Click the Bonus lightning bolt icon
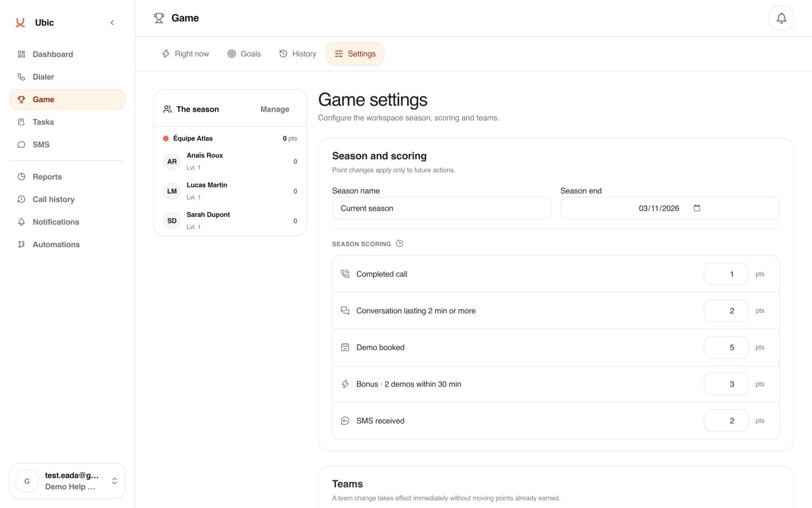Image resolution: width=812 pixels, height=508 pixels. [345, 384]
